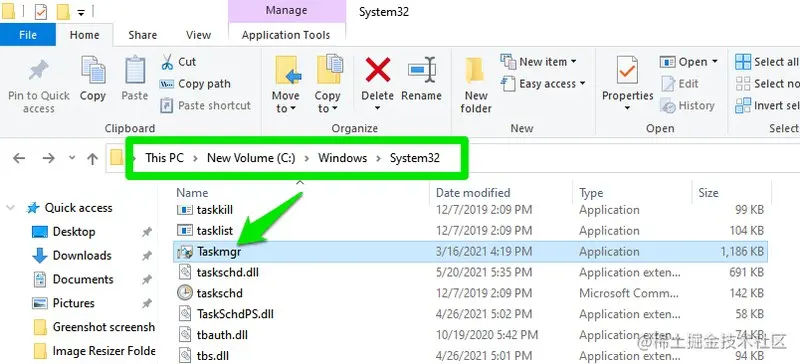Click the taskschd clock icon
The height and width of the screenshot is (364, 800).
click(184, 293)
